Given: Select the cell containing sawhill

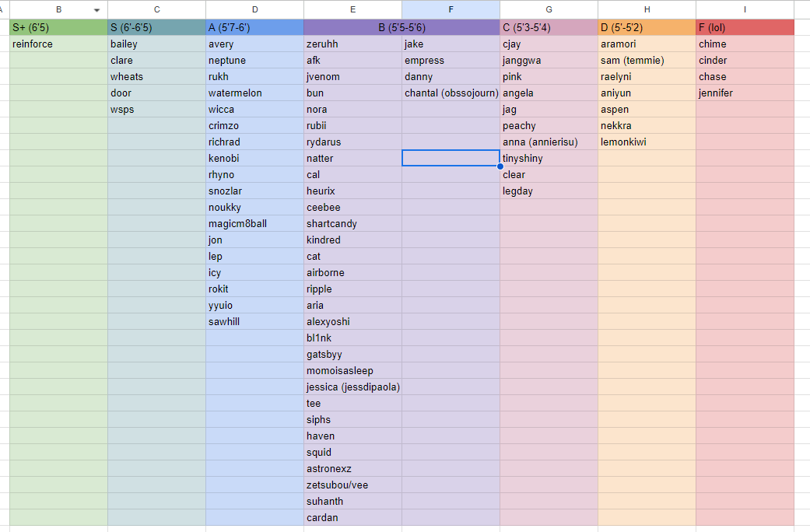Looking at the screenshot, I should pyautogui.click(x=254, y=322).
